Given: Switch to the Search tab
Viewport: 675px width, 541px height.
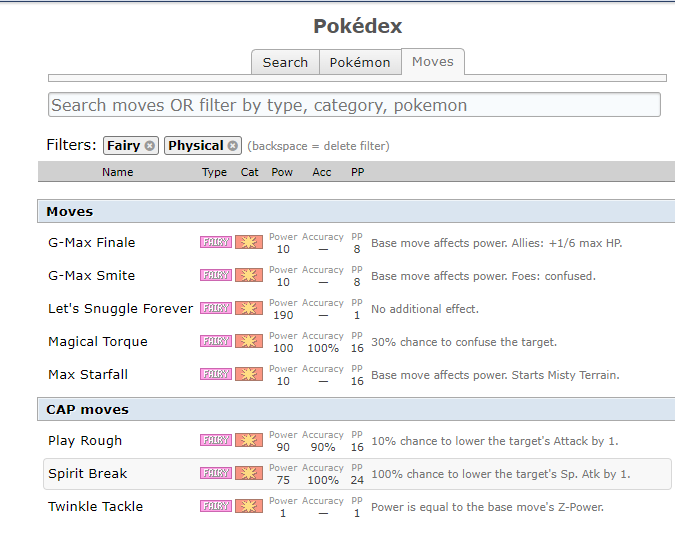Looking at the screenshot, I should coord(285,62).
